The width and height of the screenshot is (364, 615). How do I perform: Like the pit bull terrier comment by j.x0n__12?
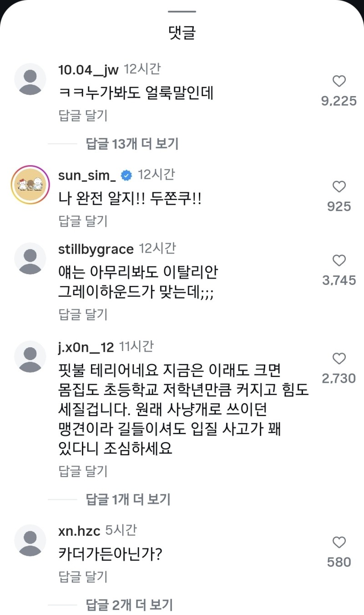click(339, 359)
